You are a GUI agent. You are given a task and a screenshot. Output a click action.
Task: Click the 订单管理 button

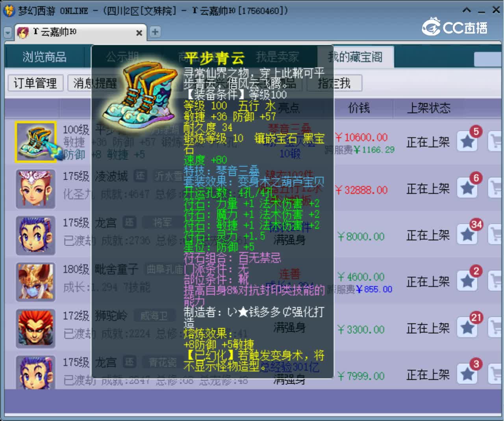coord(35,83)
